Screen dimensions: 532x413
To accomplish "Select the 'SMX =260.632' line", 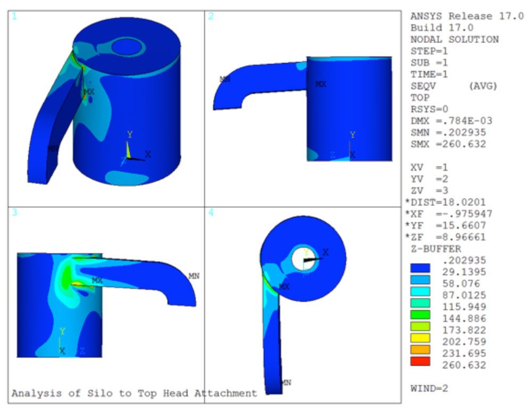I will (x=448, y=144).
